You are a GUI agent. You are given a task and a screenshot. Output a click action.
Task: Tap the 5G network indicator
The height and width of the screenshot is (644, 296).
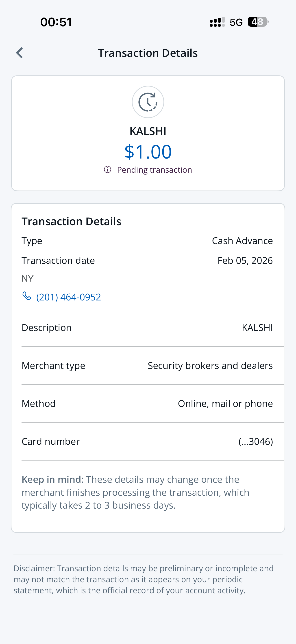pos(236,22)
